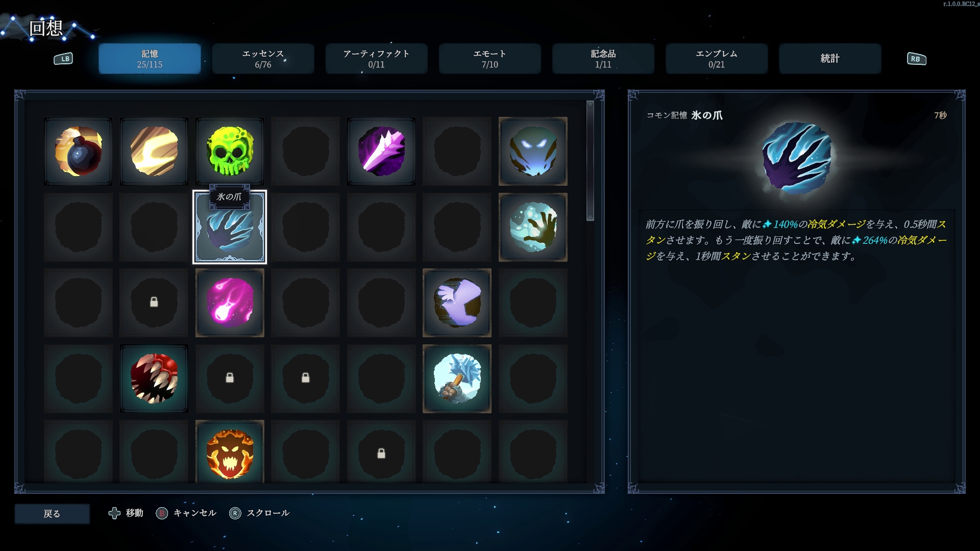This screenshot has width=980, height=551.
Task: Select the red fanged maw memory icon
Action: pos(154,379)
